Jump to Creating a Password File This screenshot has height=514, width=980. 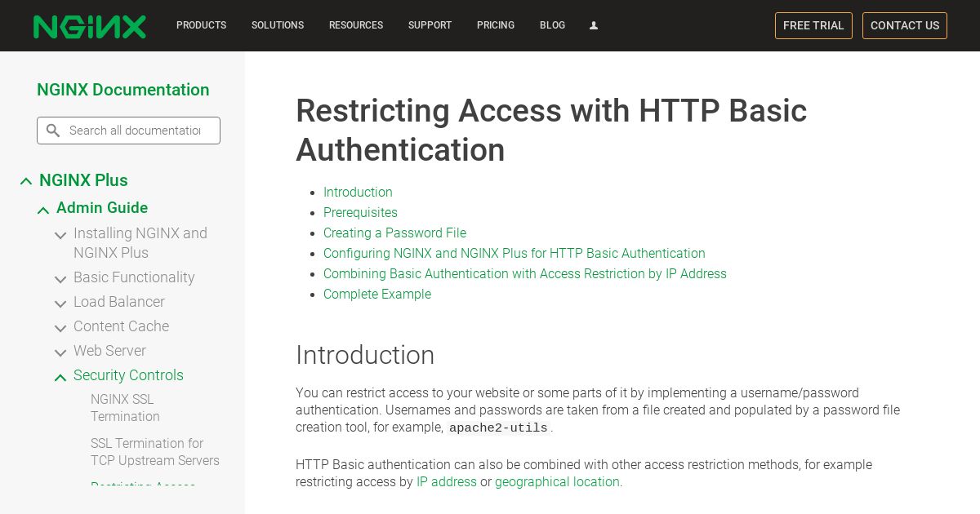click(394, 233)
